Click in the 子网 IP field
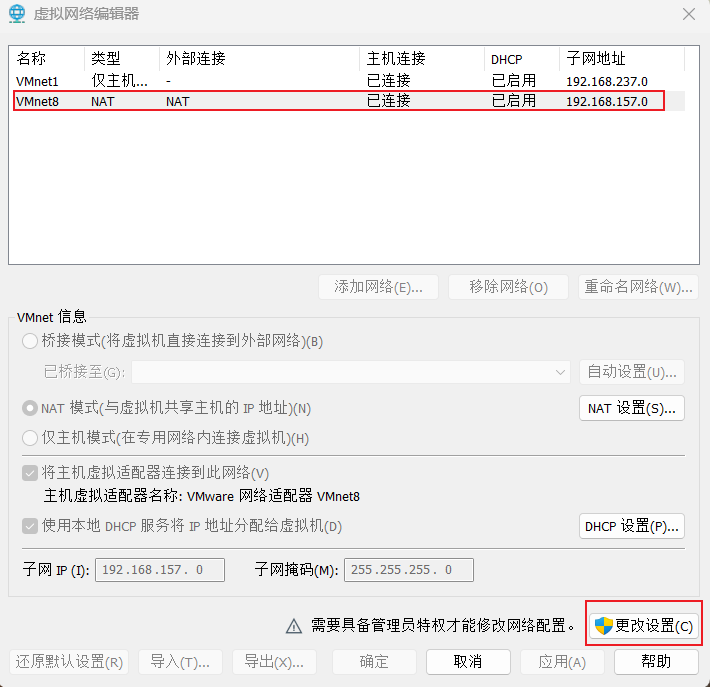The image size is (710, 687). pyautogui.click(x=160, y=570)
